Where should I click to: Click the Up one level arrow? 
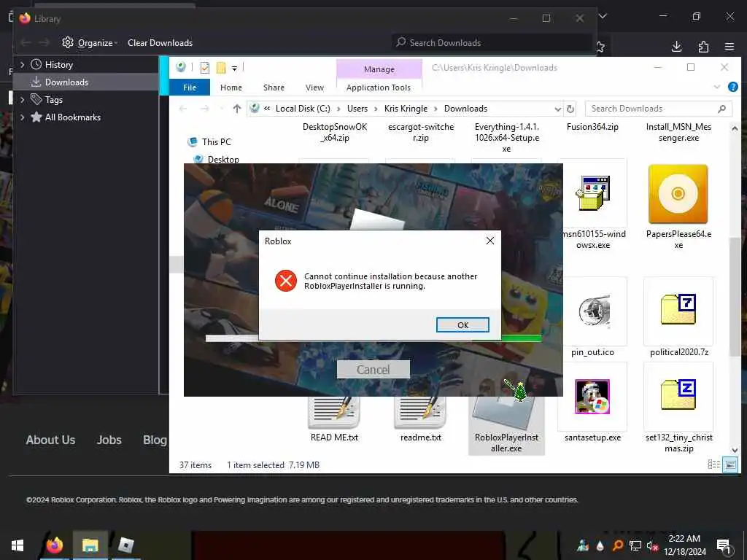[x=237, y=109]
